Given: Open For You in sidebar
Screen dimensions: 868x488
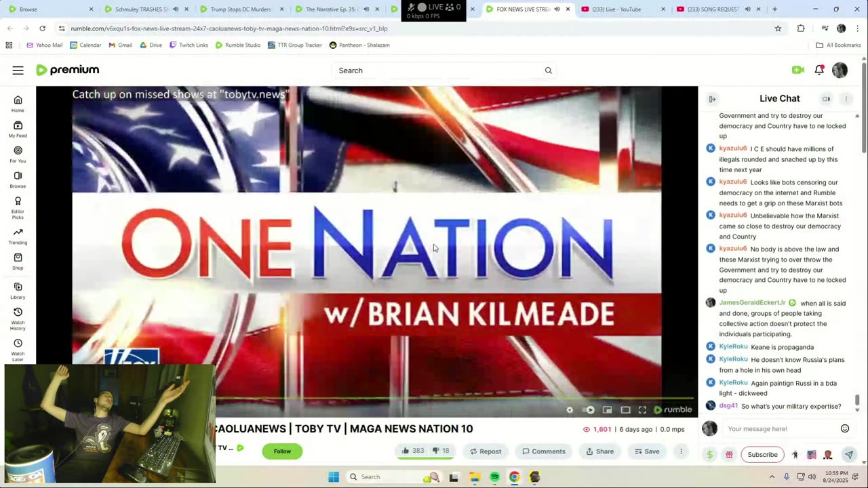Looking at the screenshot, I should pos(18,154).
